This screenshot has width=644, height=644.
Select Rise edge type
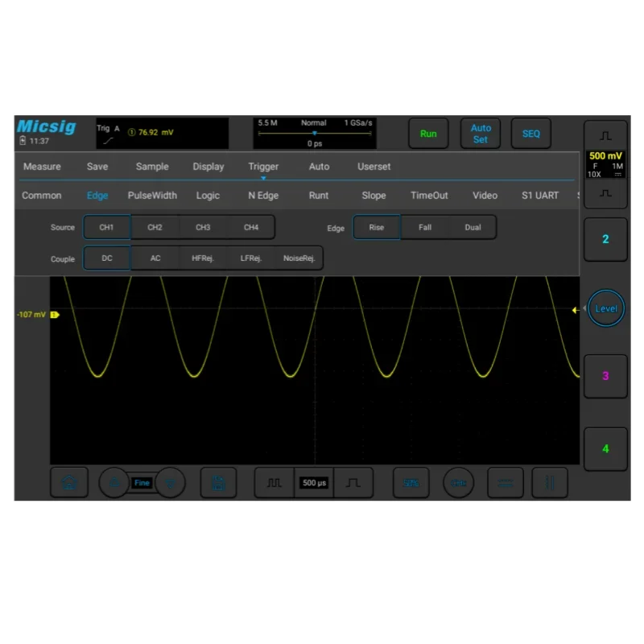click(x=376, y=227)
